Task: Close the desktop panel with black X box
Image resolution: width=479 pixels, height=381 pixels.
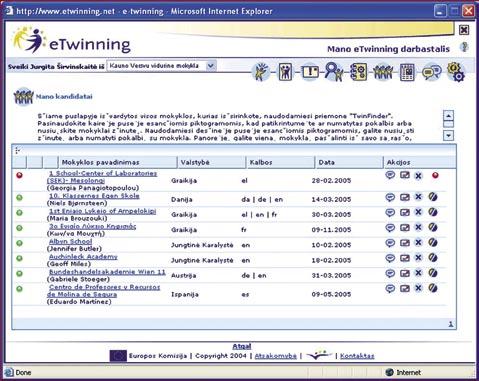Action: click(464, 30)
